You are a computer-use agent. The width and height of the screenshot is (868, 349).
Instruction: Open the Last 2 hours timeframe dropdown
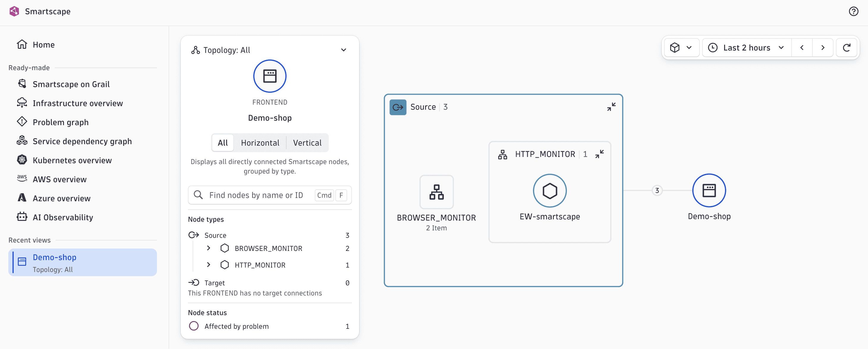click(x=746, y=48)
